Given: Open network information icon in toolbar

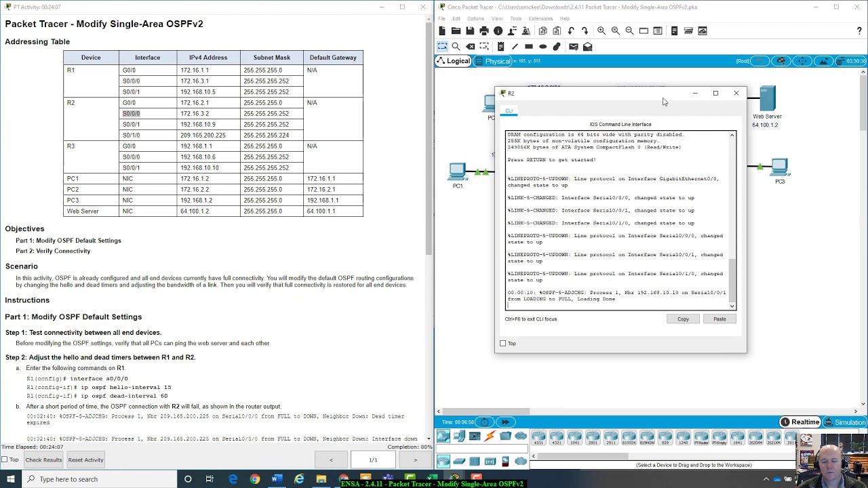Looking at the screenshot, I should [498, 31].
